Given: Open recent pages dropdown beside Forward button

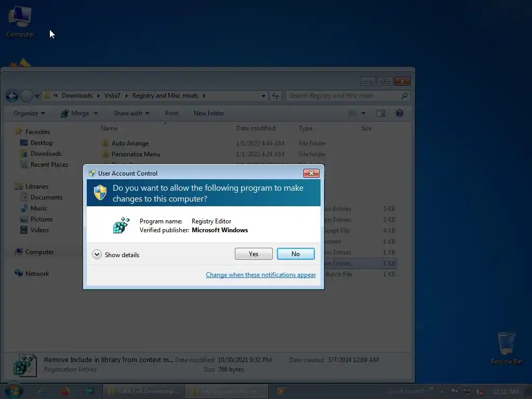Looking at the screenshot, I should [37, 96].
